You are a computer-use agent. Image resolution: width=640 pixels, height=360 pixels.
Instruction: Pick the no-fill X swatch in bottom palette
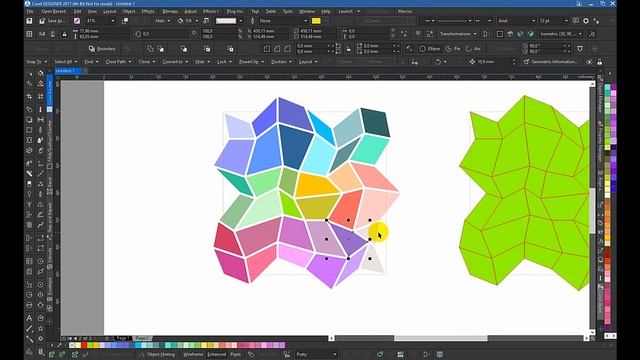click(73, 345)
